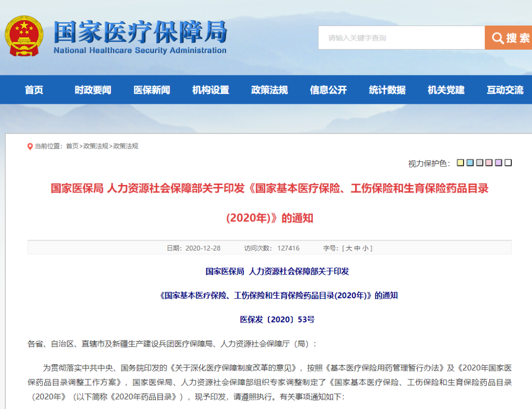
Task: Click the location pin icon by 当前位置
Action: [30, 147]
